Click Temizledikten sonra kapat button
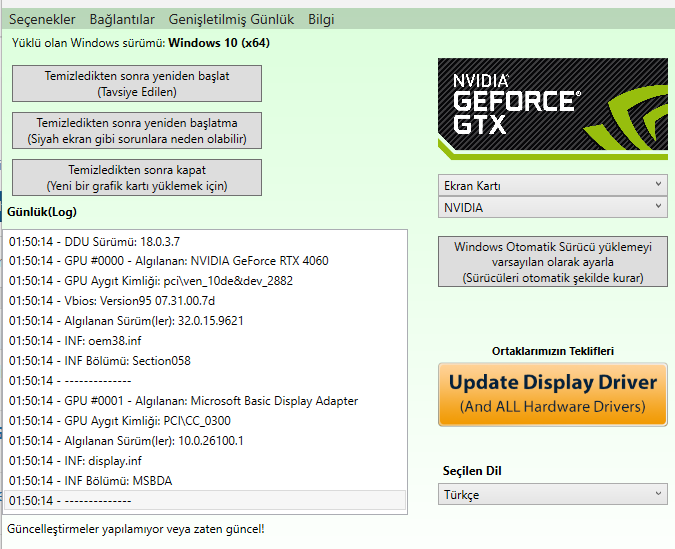Image resolution: width=675 pixels, height=549 pixels. (137, 177)
